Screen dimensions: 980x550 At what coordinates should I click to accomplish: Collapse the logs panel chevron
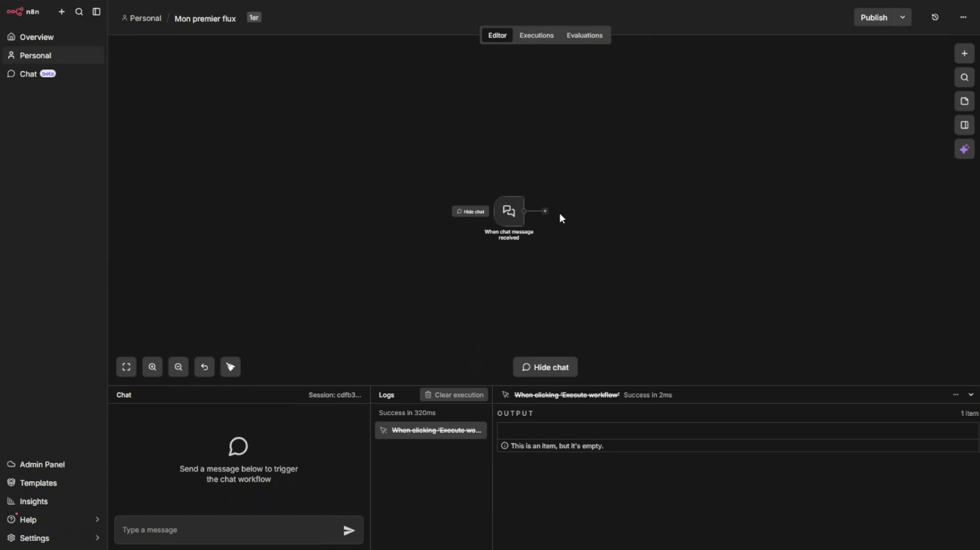(971, 395)
